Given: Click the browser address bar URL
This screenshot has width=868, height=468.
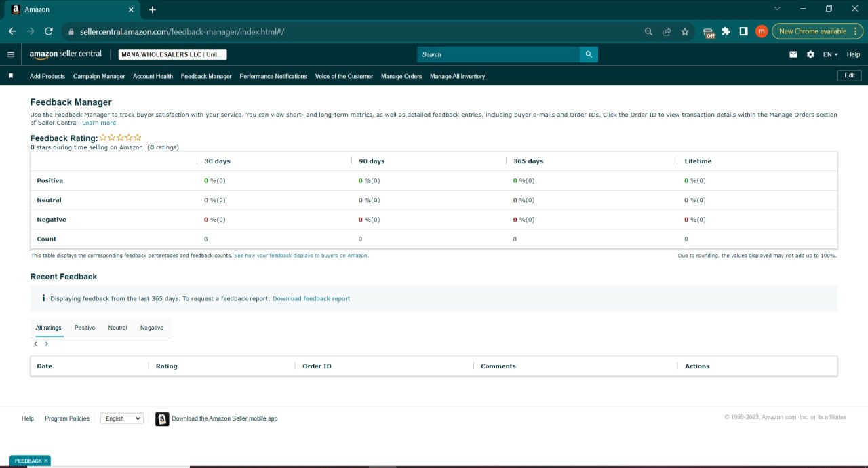Looking at the screenshot, I should pos(182,31).
